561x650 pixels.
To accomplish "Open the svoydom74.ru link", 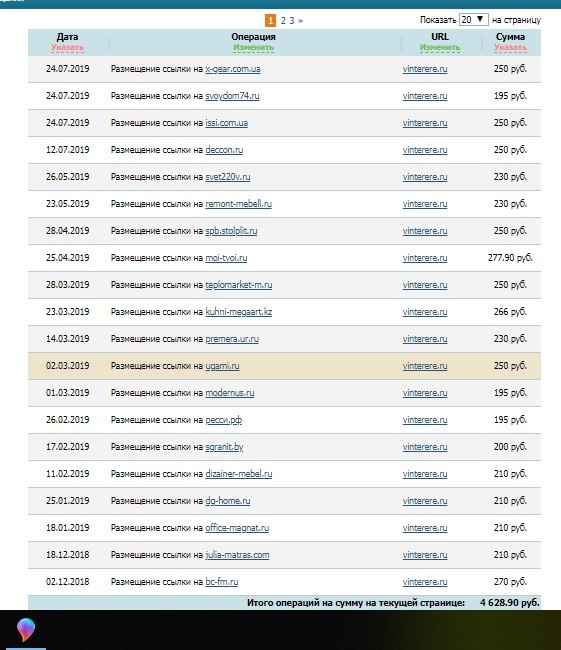I will click(x=232, y=96).
